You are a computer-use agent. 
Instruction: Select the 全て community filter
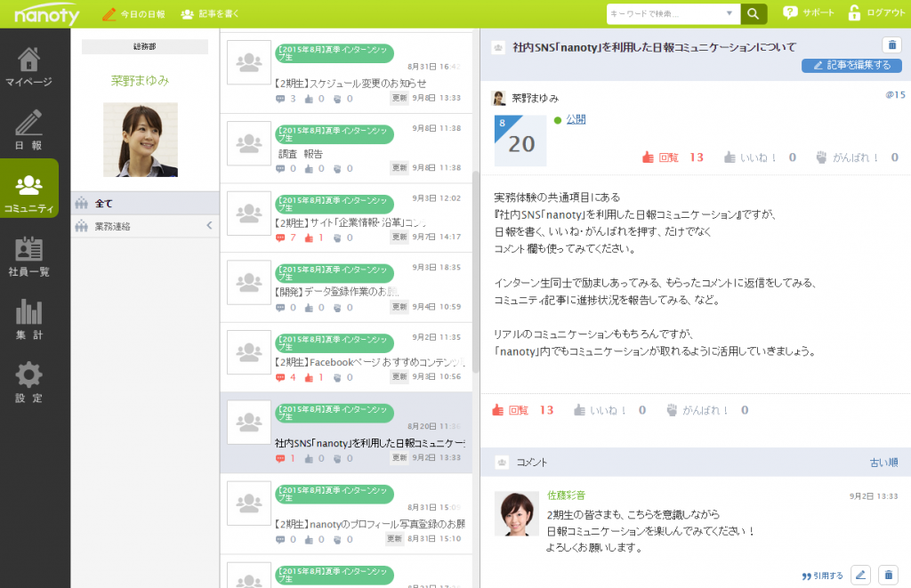pyautogui.click(x=145, y=204)
